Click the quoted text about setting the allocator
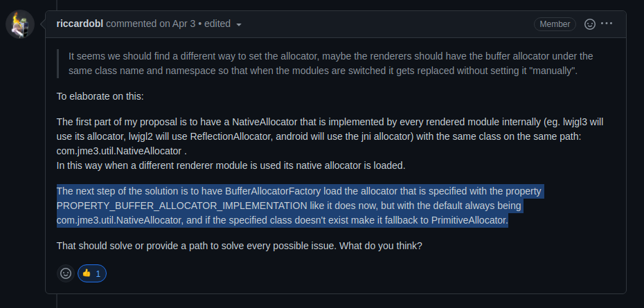Screen dimensions: 644x308 [330, 63]
